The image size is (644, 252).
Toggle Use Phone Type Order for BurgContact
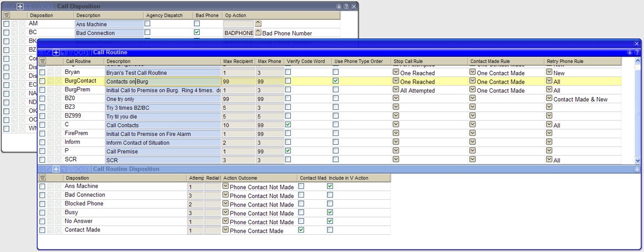[336, 81]
